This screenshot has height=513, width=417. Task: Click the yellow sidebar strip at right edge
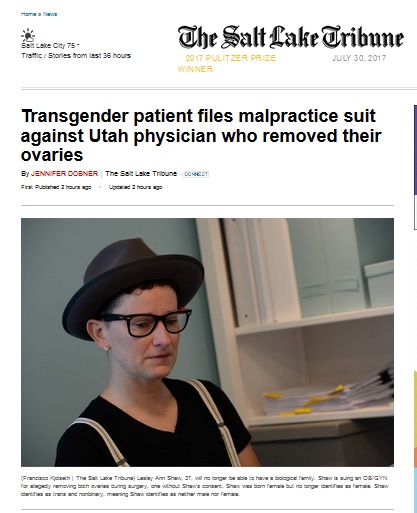(415, 408)
